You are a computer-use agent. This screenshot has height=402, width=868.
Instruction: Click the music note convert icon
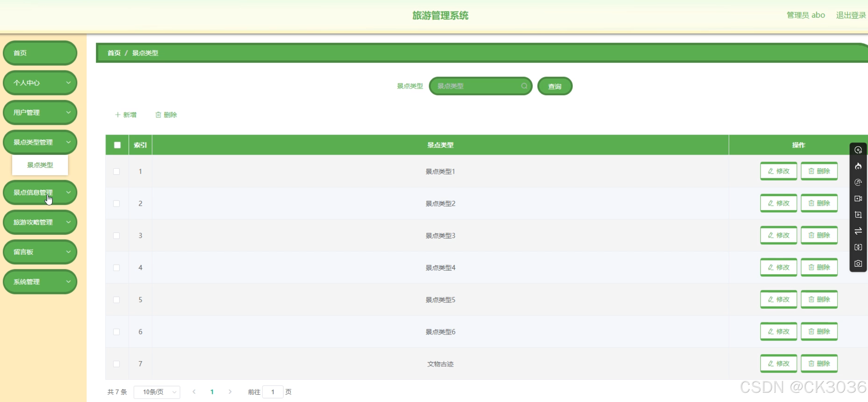(x=858, y=182)
